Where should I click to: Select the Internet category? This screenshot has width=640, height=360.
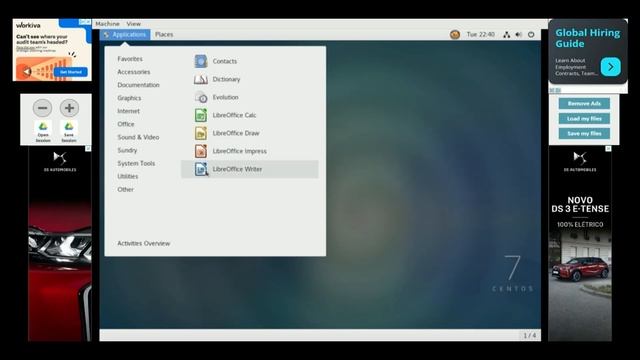[129, 111]
